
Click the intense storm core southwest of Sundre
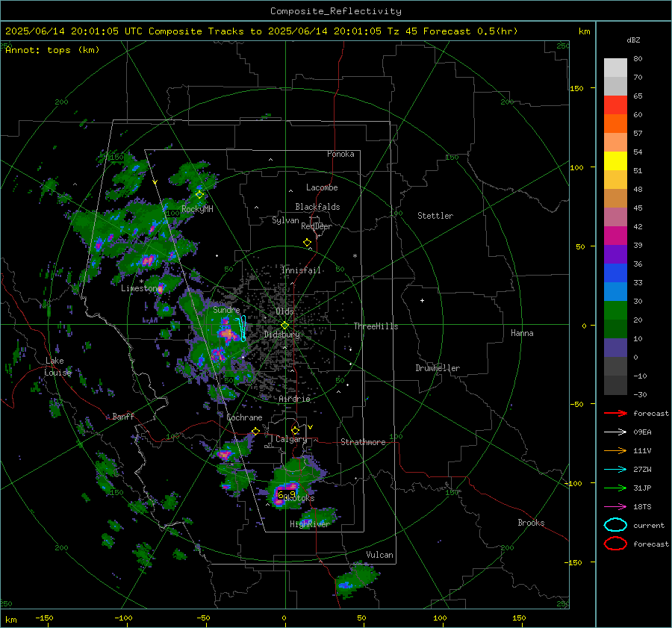click(x=228, y=332)
